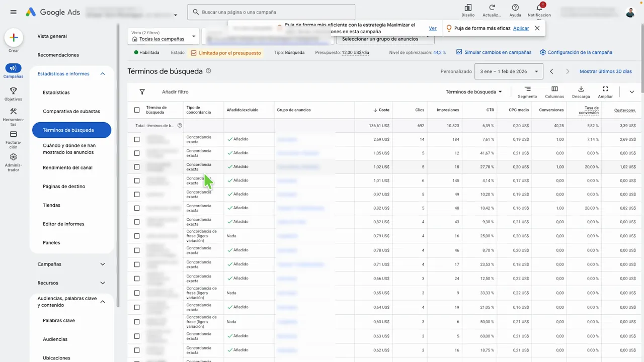Expand the Campañas sidebar section
Screen dimensions: 644x362
[x=103, y=264]
